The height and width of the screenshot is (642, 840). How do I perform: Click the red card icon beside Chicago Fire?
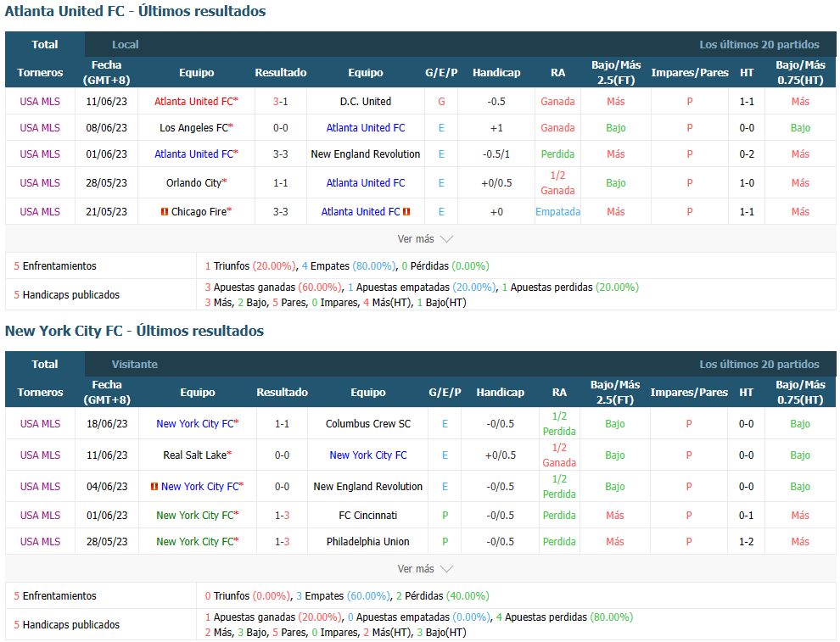coord(165,212)
